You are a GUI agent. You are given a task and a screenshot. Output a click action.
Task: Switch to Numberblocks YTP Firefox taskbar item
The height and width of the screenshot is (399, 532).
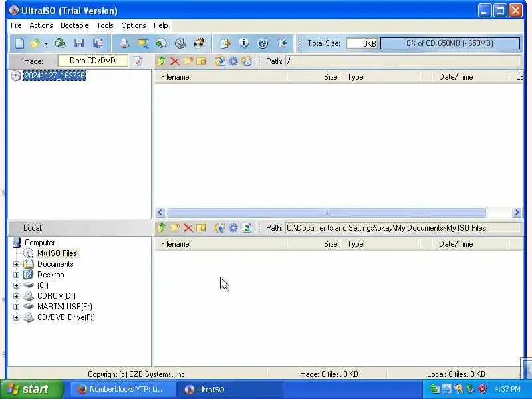[x=122, y=389]
